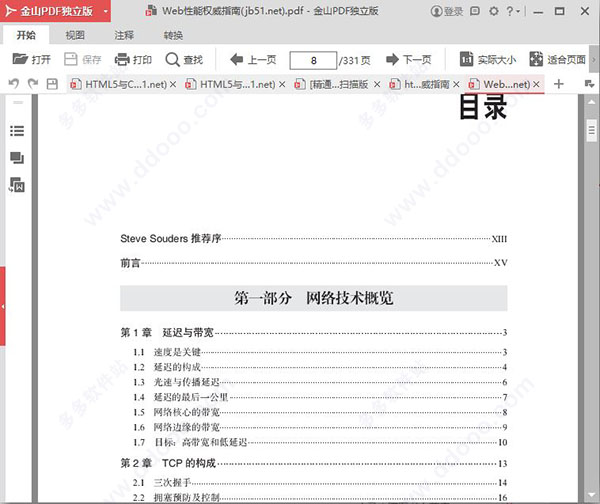Close the ht...威指南 tab
Viewport: 600px width, 504px height.
point(456,84)
